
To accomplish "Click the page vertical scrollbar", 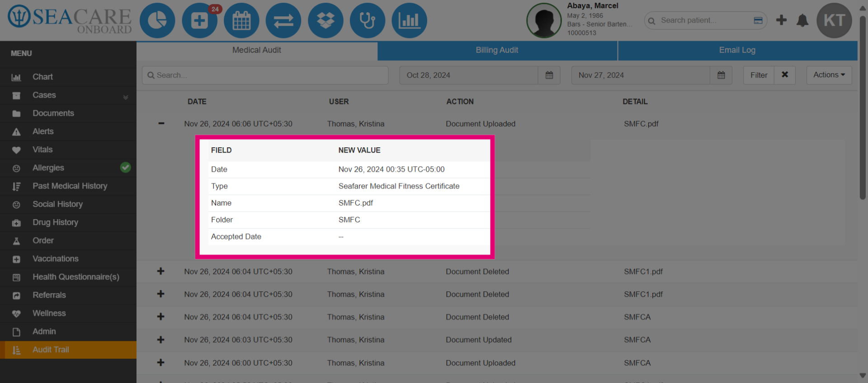I will (863, 108).
